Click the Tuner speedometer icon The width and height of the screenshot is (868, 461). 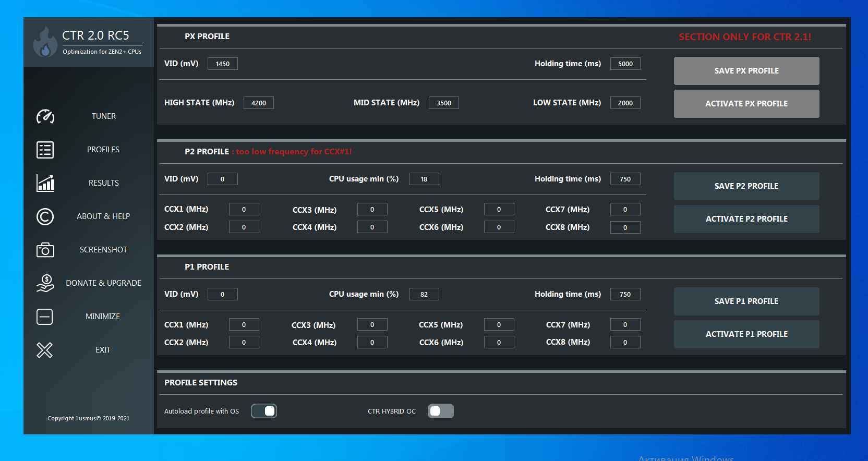point(45,116)
